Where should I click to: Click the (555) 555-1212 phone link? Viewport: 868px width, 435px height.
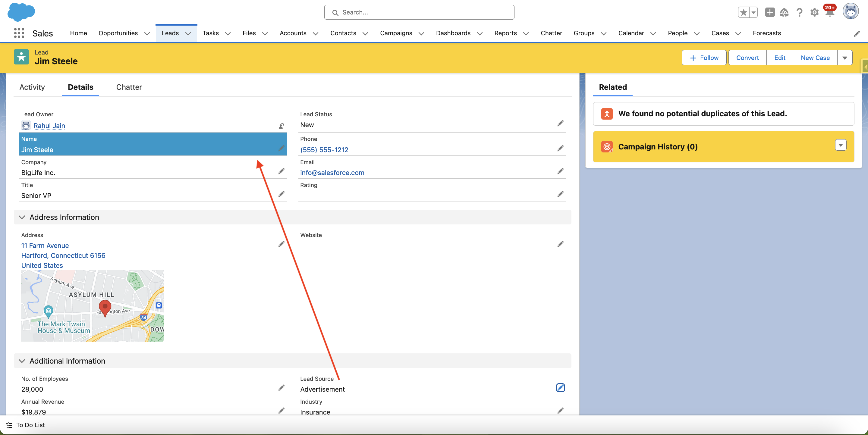(324, 150)
